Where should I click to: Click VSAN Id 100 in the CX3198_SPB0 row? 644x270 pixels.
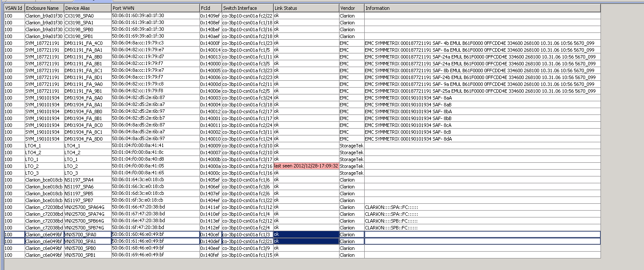coord(14,29)
